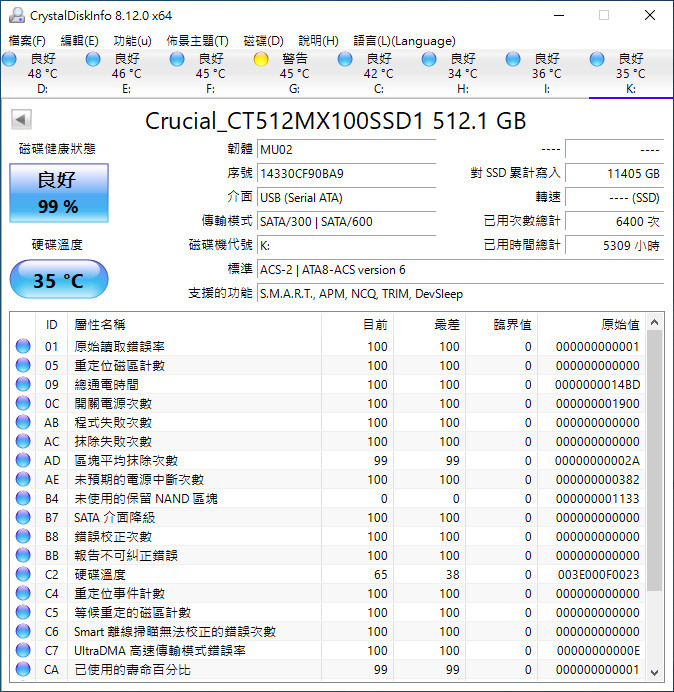Screen dimensions: 674x692
Task: Click status orb for attribute B7 SATA 介面降級
Action: coord(23,517)
